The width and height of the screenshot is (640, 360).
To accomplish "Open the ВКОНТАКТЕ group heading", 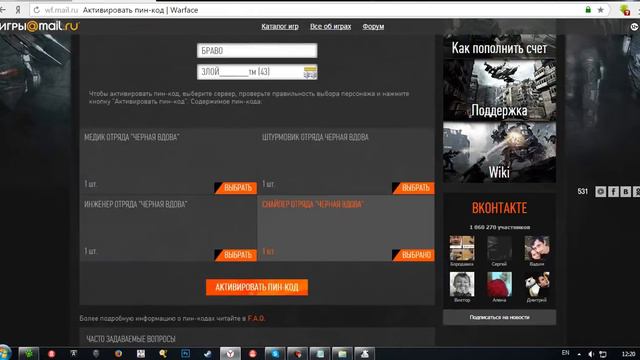I will [499, 208].
